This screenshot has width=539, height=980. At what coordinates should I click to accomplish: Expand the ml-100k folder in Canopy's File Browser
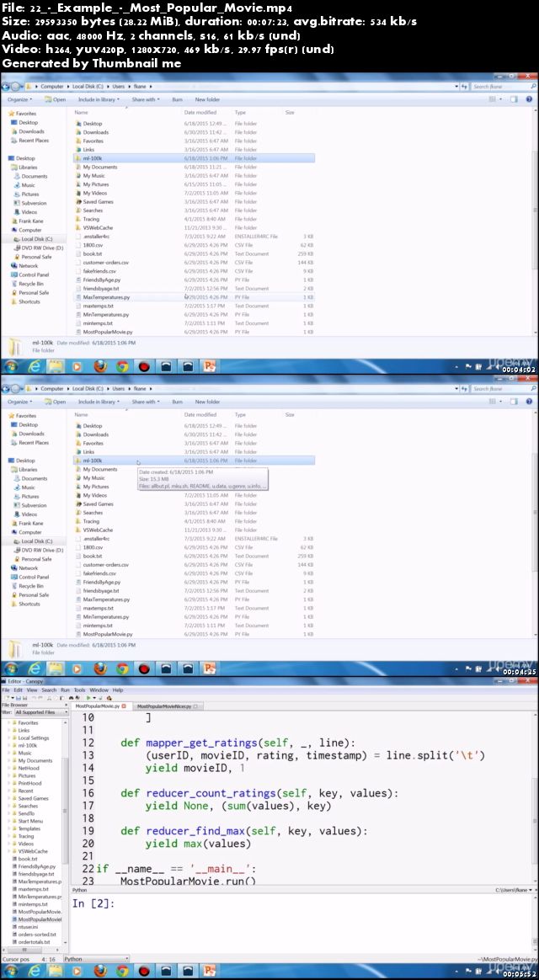9,746
